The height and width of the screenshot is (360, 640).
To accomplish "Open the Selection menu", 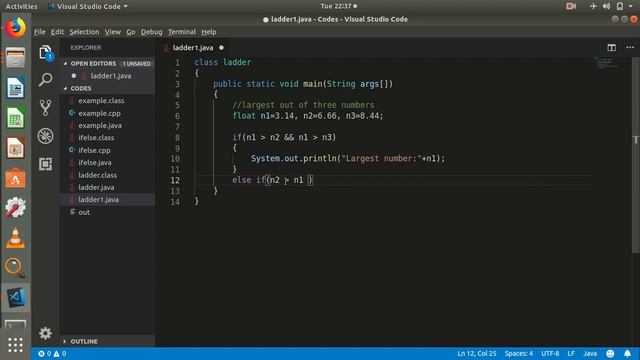I will click(84, 32).
